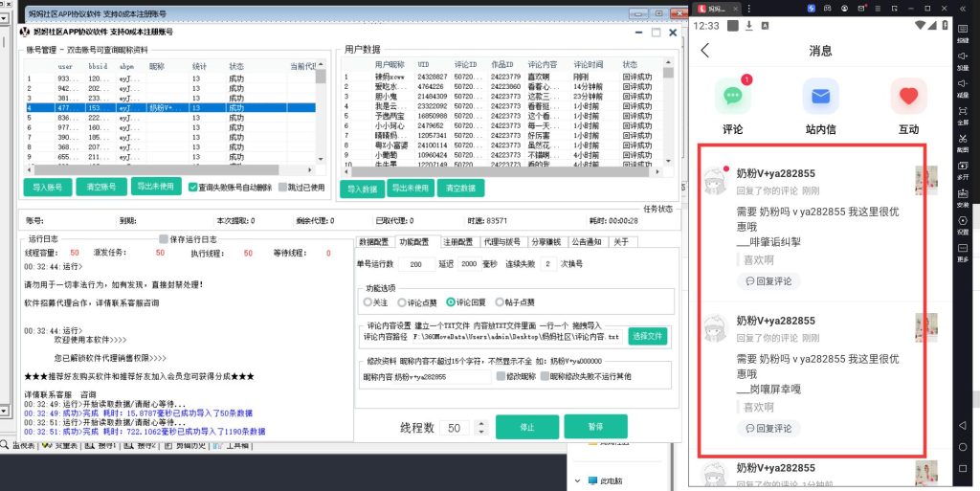Enable the 保存运行日志 checkbox
Screen dimensions: 980x491
click(164, 239)
